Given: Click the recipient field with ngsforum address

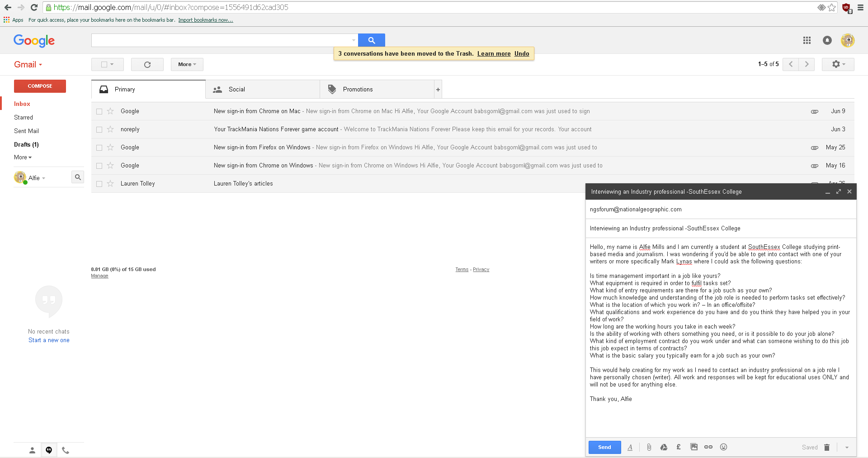Looking at the screenshot, I should coord(721,210).
